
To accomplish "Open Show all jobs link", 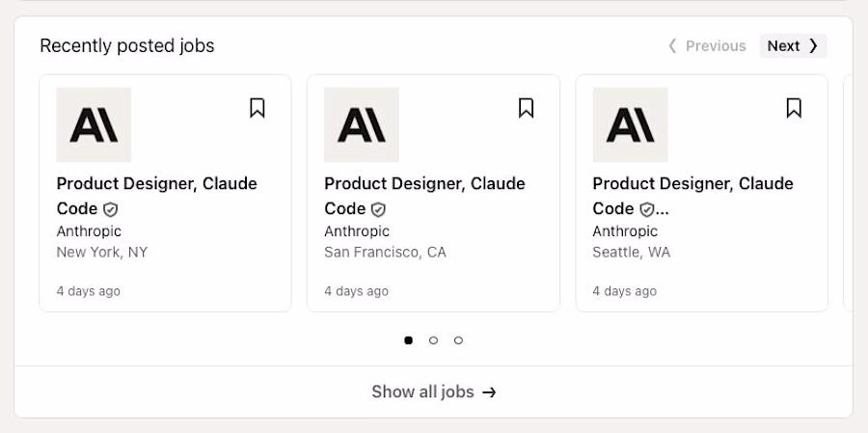I will pos(434,392).
